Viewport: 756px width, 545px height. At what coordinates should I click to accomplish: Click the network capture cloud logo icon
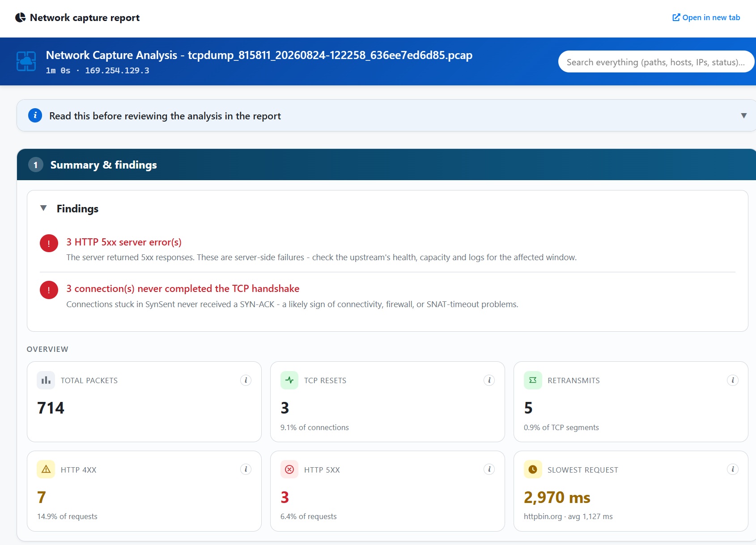pyautogui.click(x=26, y=61)
